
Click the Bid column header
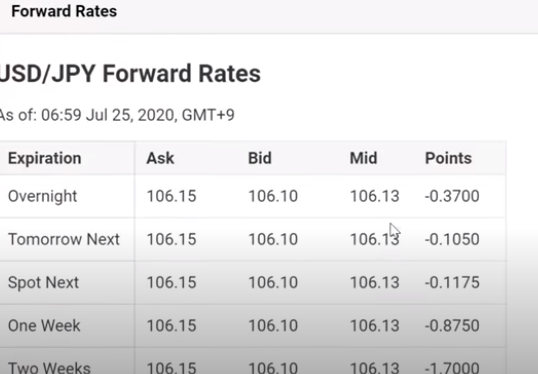[260, 159]
